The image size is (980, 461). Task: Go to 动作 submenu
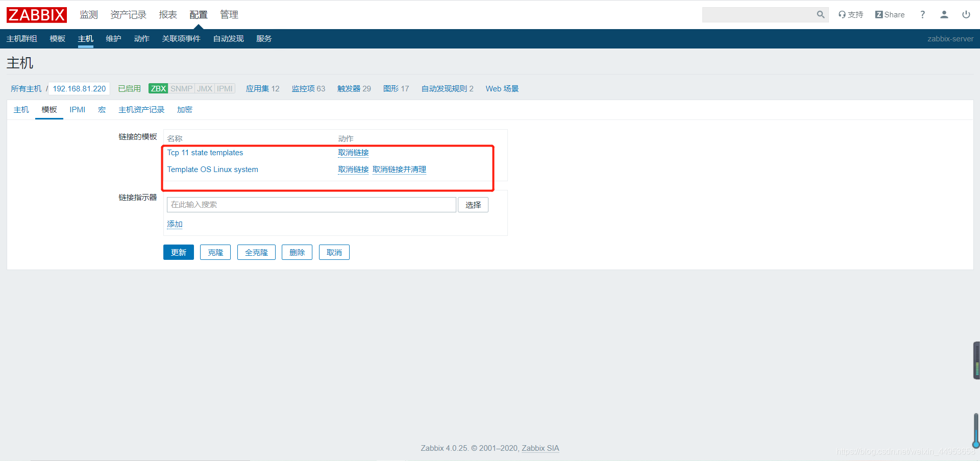tap(141, 39)
